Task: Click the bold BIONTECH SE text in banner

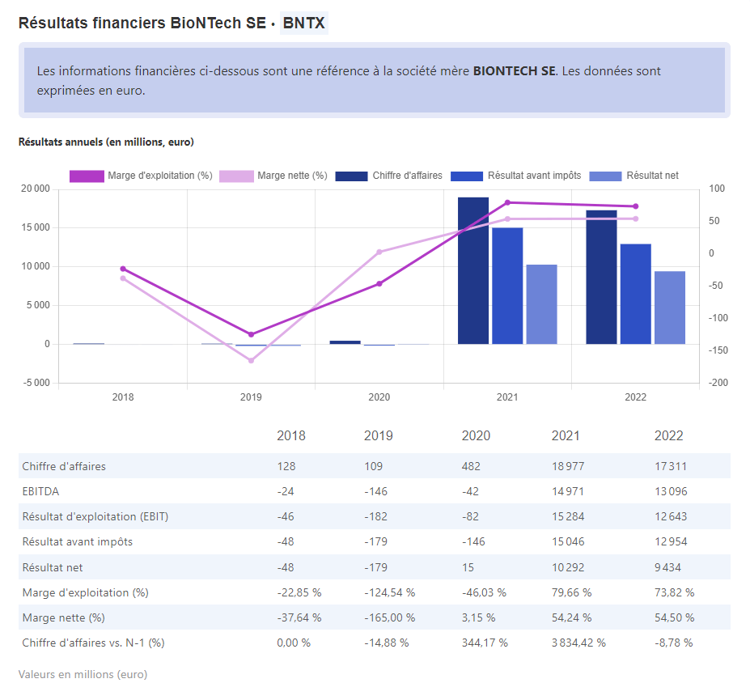Action: click(515, 71)
